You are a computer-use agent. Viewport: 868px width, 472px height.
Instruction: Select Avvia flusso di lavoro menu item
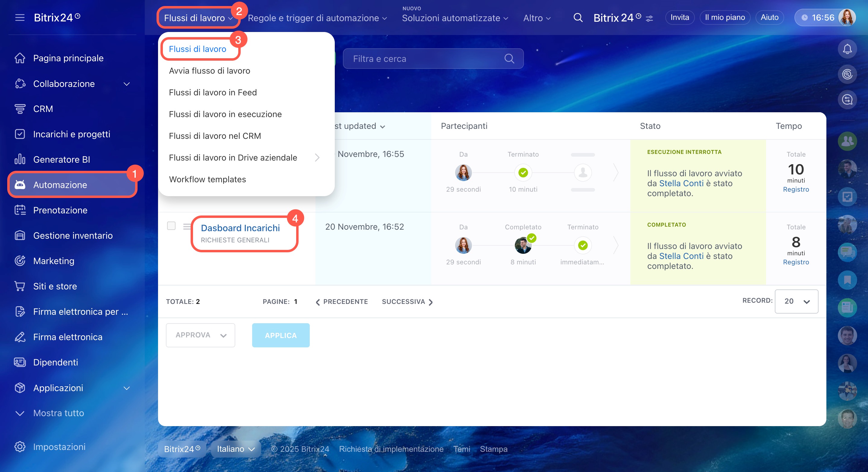pos(209,71)
